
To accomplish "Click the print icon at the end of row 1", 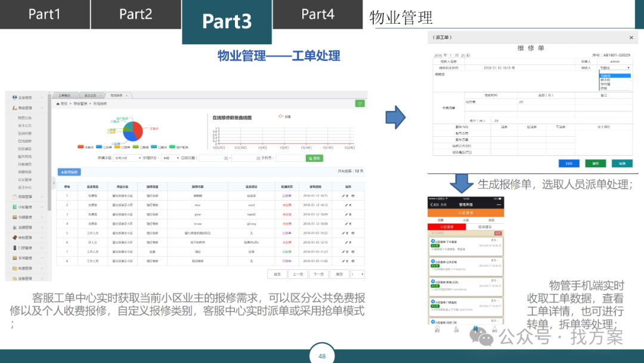I will [353, 196].
